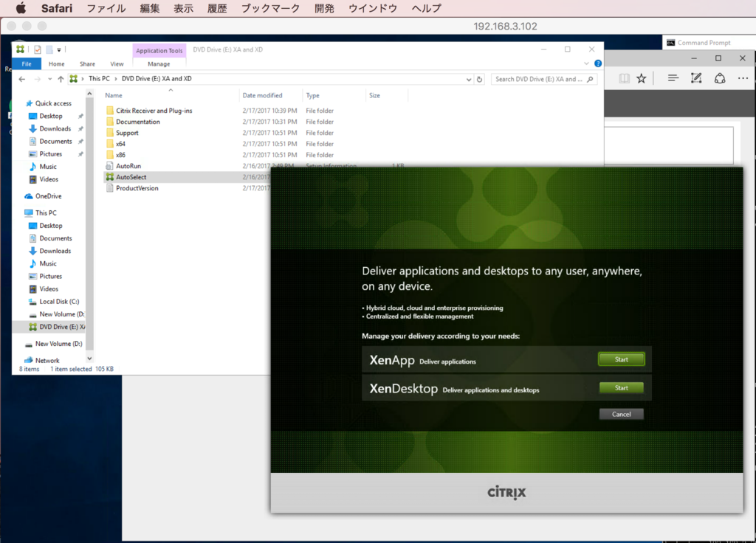
Task: Start the XenApp installation
Action: click(x=621, y=359)
